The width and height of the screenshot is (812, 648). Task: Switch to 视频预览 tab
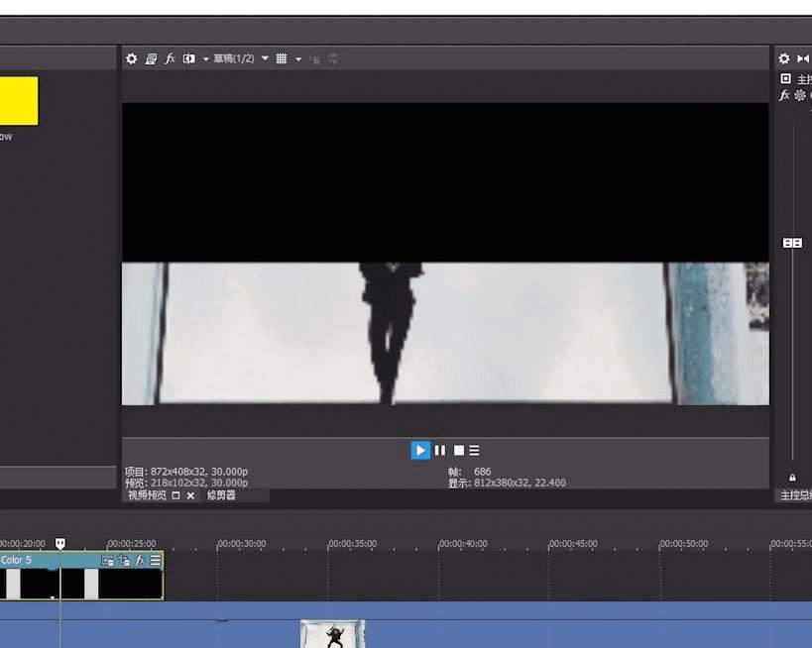pyautogui.click(x=147, y=495)
